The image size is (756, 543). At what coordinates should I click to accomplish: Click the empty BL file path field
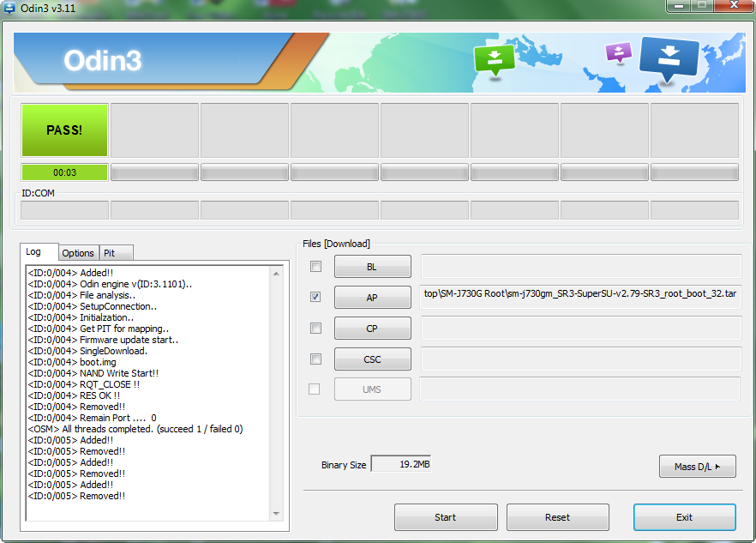tap(581, 267)
